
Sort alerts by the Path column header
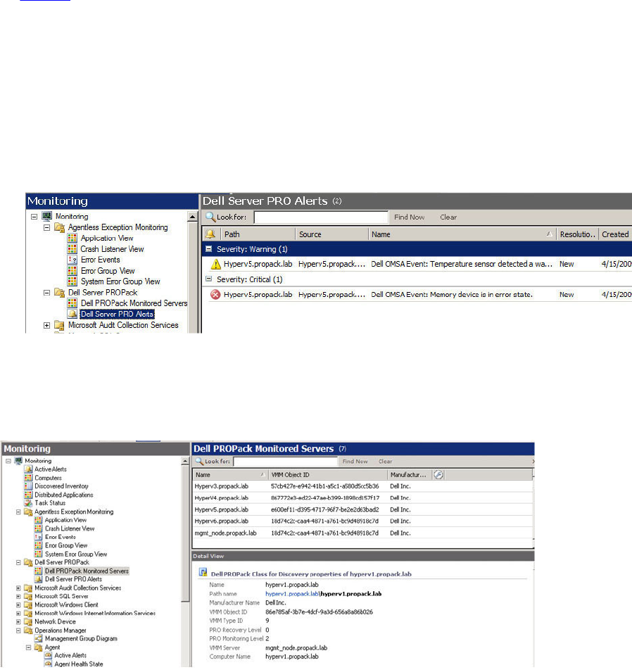tap(258, 234)
